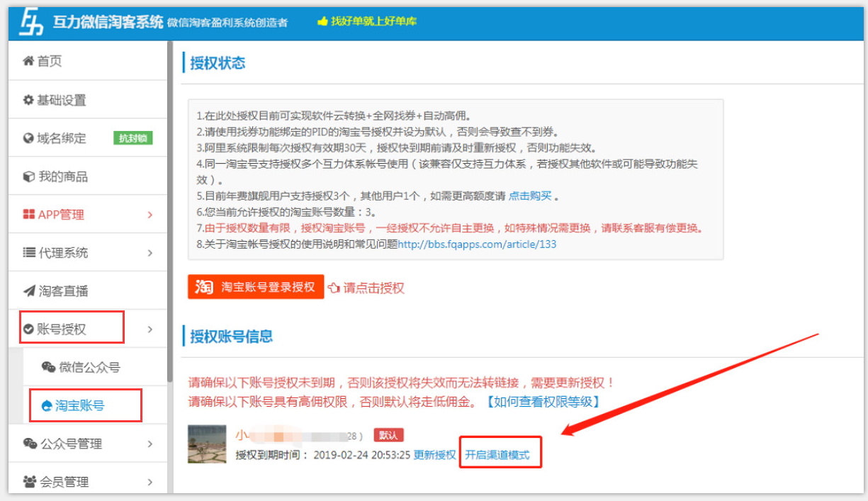
Task: Open the 基础设置 menu item
Action: tap(88, 100)
